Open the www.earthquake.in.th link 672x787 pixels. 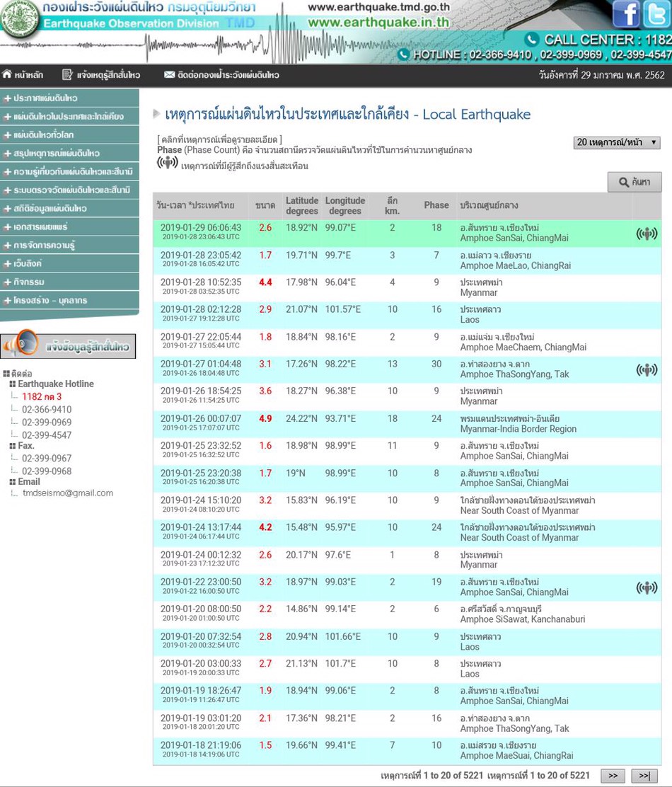[x=378, y=23]
